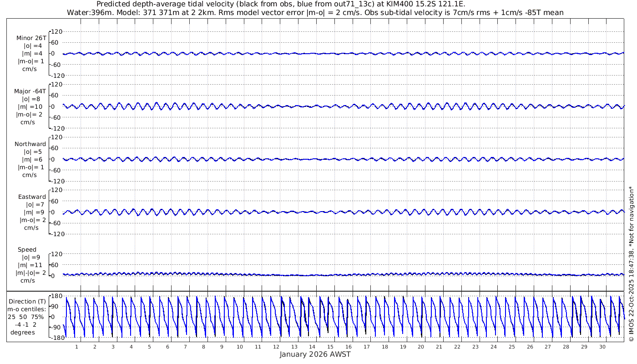
Task: Click the "cm/s" unit under Speed
Action: 28,281
